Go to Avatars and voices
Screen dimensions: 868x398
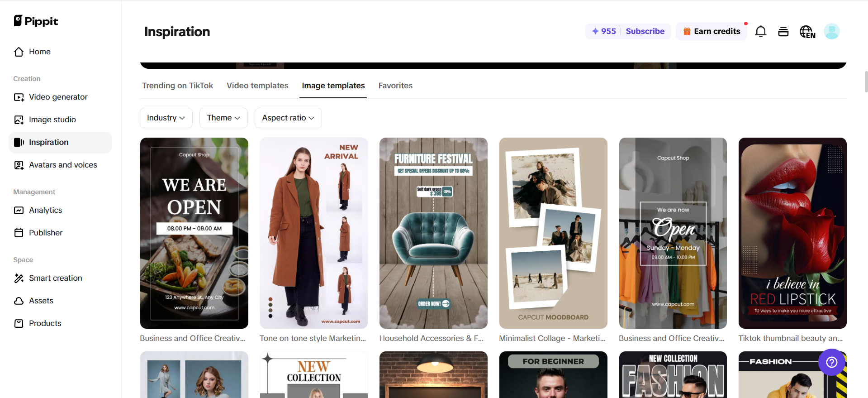click(x=63, y=165)
